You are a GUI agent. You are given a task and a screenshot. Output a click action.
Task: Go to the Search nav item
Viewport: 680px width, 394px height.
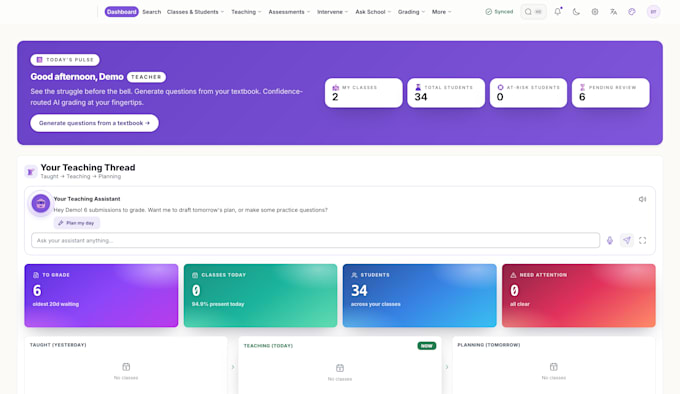152,12
